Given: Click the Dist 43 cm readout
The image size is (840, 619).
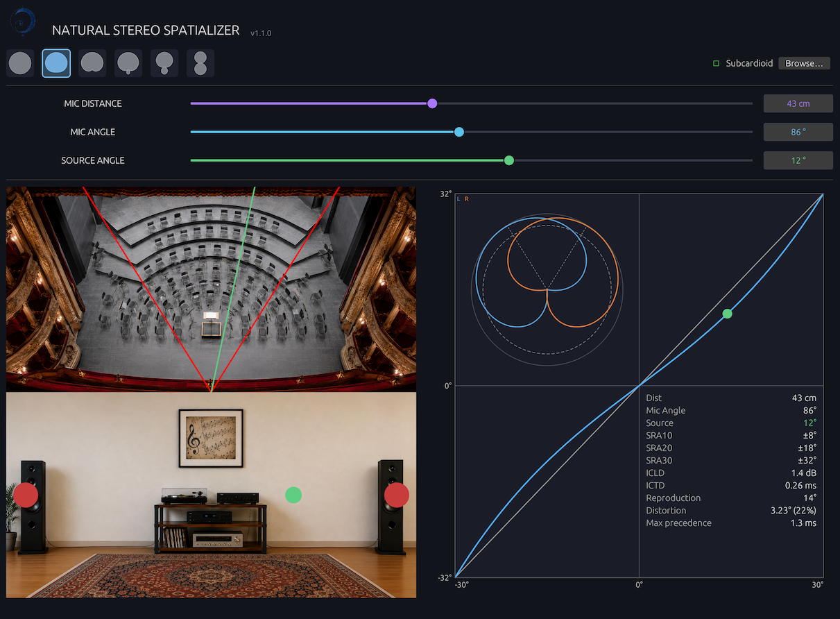Looking at the screenshot, I should 731,398.
